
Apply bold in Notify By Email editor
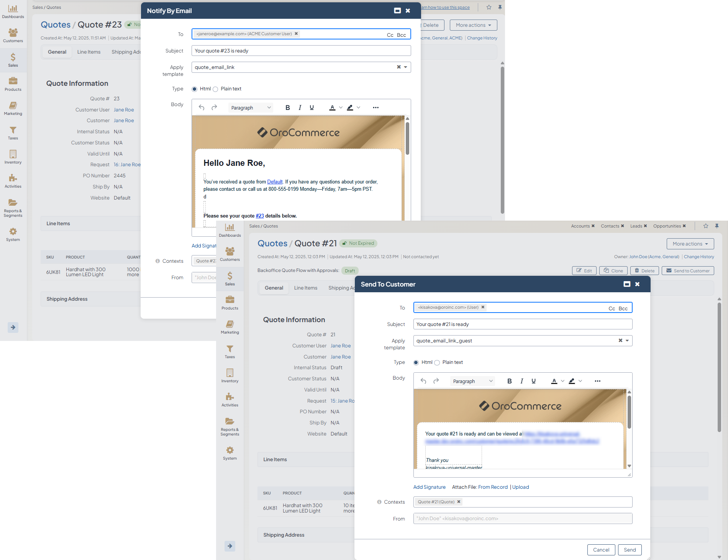click(x=288, y=108)
